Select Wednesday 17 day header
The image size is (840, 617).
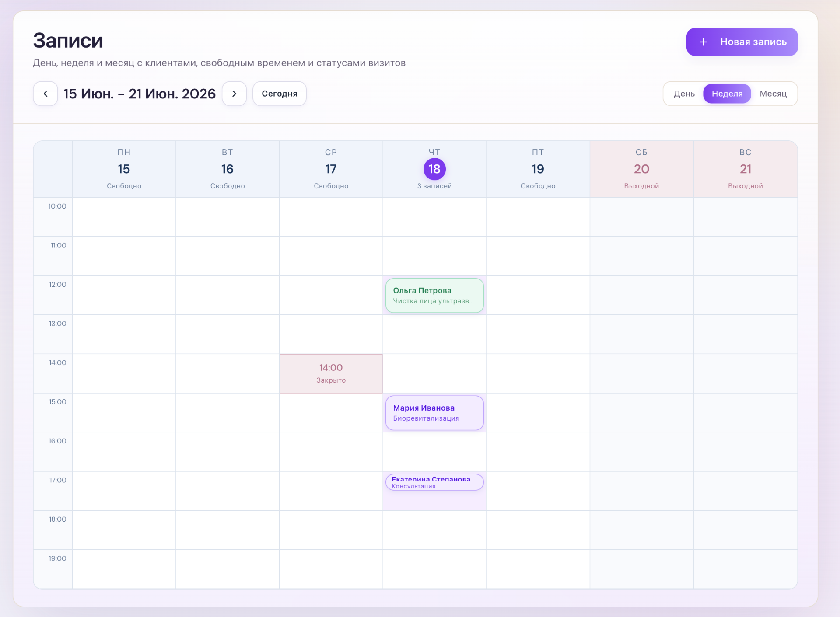tap(331, 169)
